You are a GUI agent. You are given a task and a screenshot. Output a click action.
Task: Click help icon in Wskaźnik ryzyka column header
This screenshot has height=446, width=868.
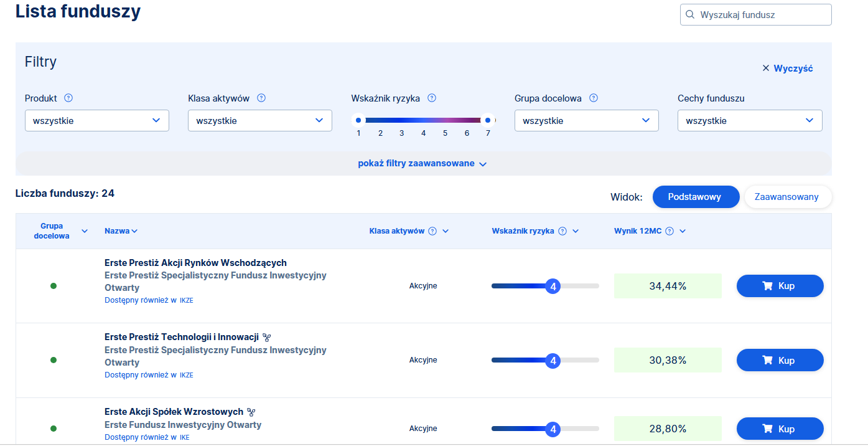562,231
